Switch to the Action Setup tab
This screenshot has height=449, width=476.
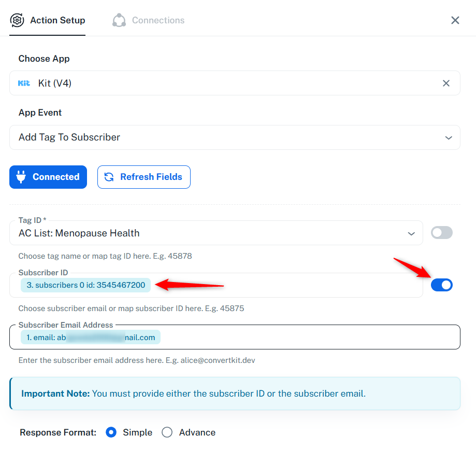47,20
